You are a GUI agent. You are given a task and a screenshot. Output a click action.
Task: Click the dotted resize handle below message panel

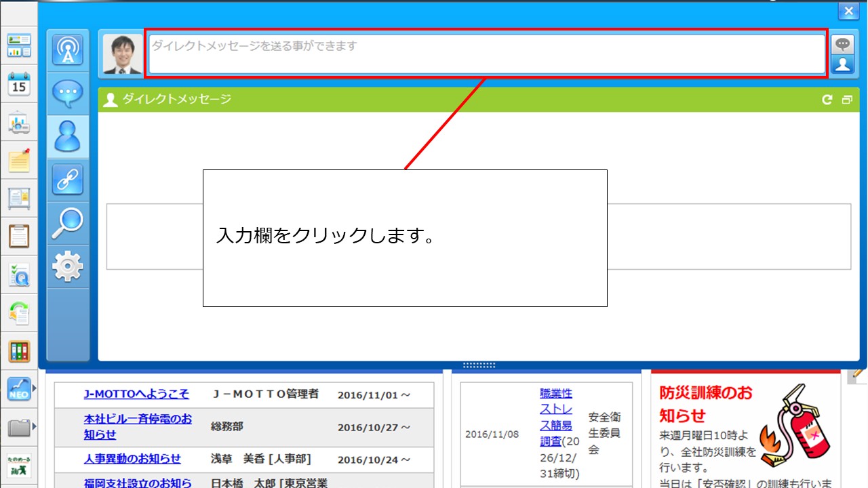[x=479, y=365]
